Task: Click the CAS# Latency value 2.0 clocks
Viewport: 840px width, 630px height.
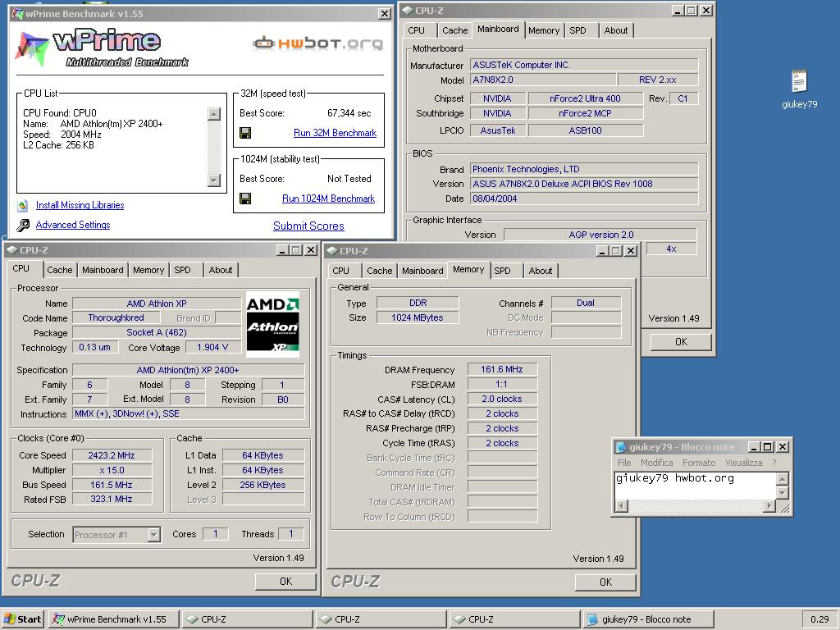Action: coord(502,399)
